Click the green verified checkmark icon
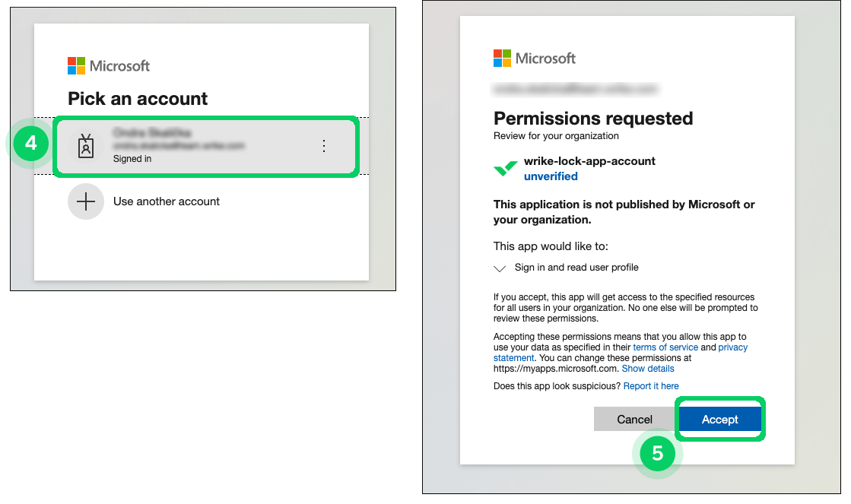 point(505,167)
